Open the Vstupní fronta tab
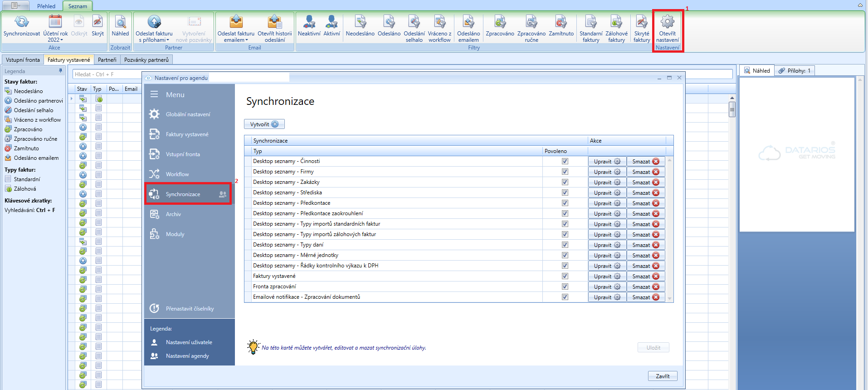Viewport: 868px width, 390px height. 23,60
